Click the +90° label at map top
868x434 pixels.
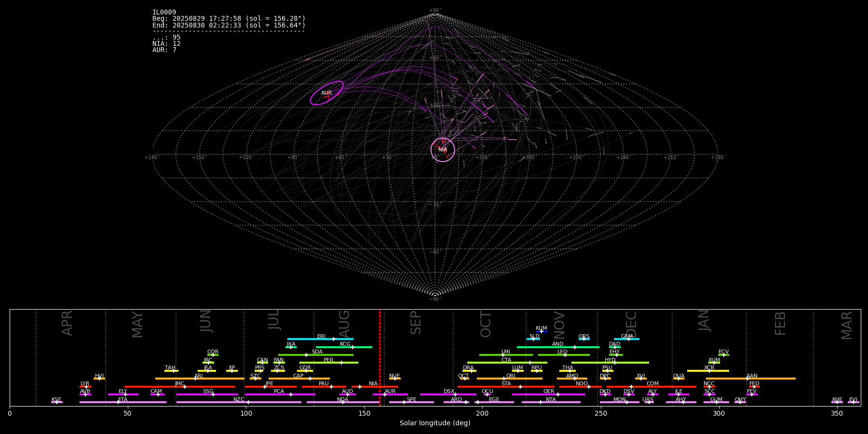[435, 11]
